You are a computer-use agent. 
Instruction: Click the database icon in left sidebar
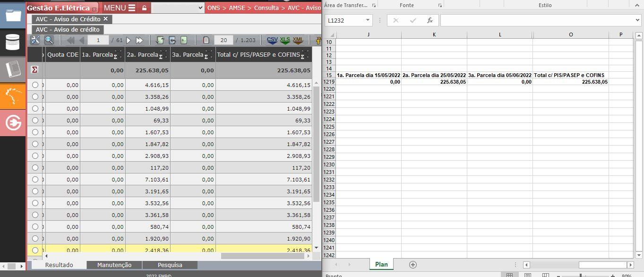(13, 42)
